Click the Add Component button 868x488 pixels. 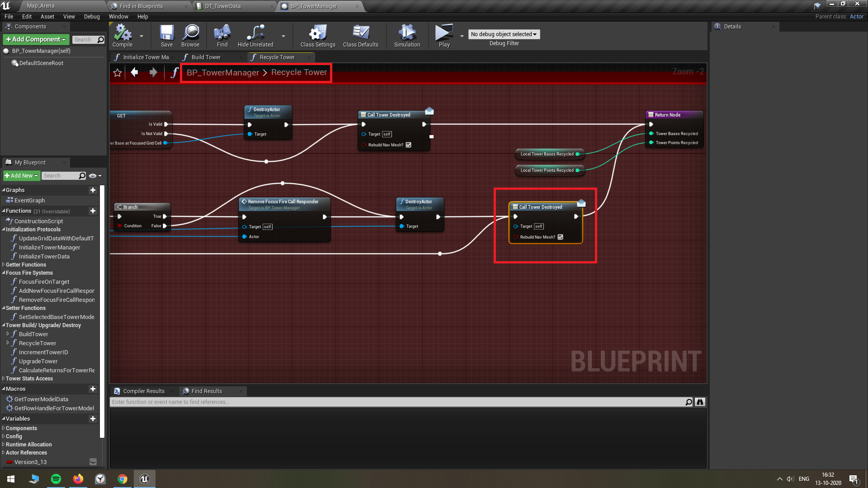36,39
